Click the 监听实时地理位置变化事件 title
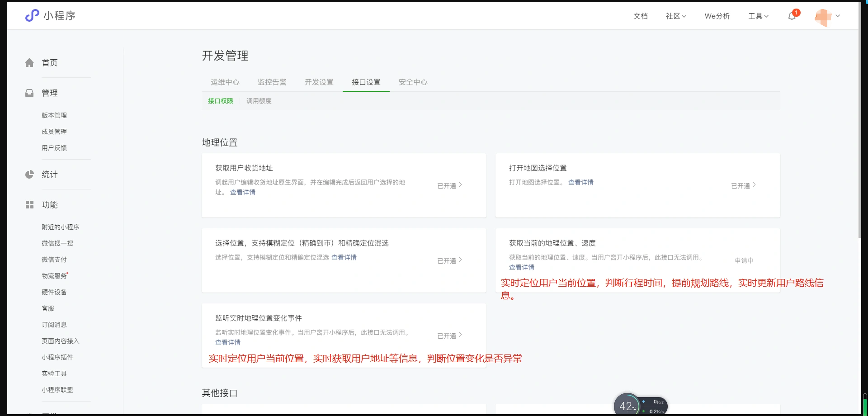Viewport: 868px width, 416px height. click(x=259, y=318)
